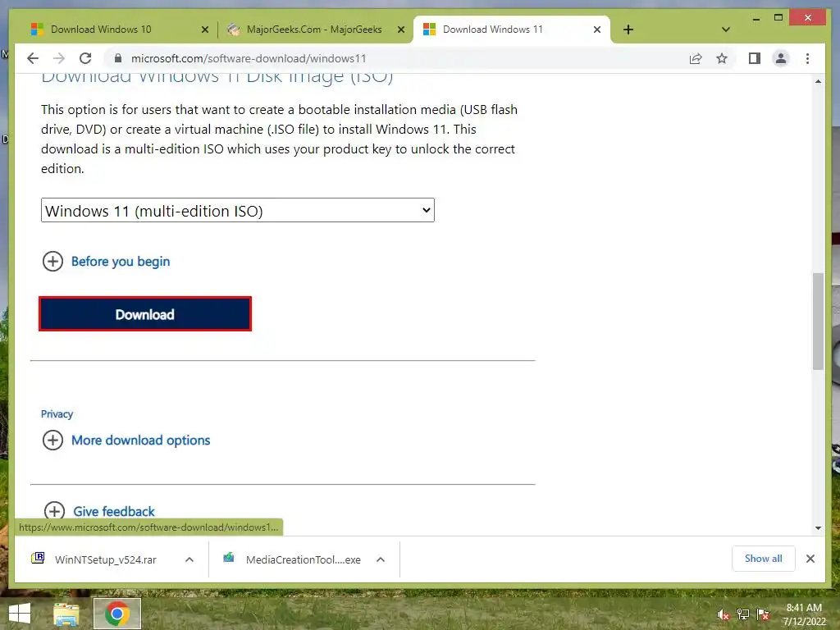This screenshot has height=630, width=840.
Task: Expand More download options plus icon
Action: [52, 441]
